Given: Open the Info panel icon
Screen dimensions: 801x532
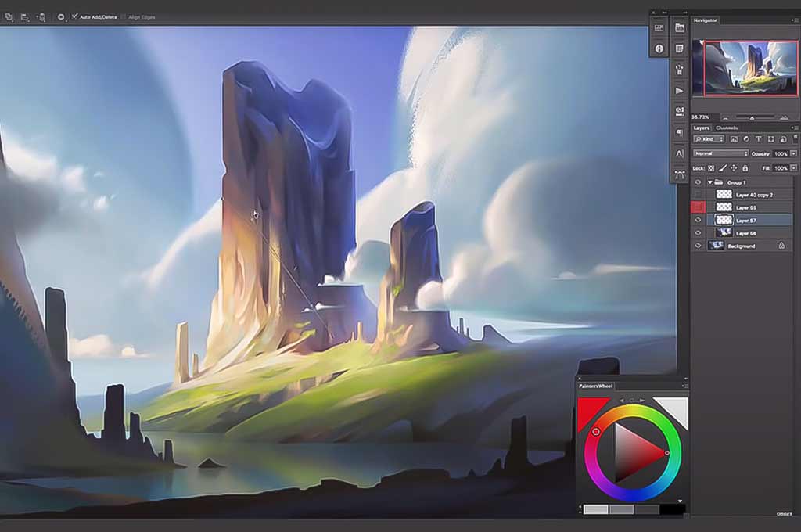Looking at the screenshot, I should tap(659, 49).
